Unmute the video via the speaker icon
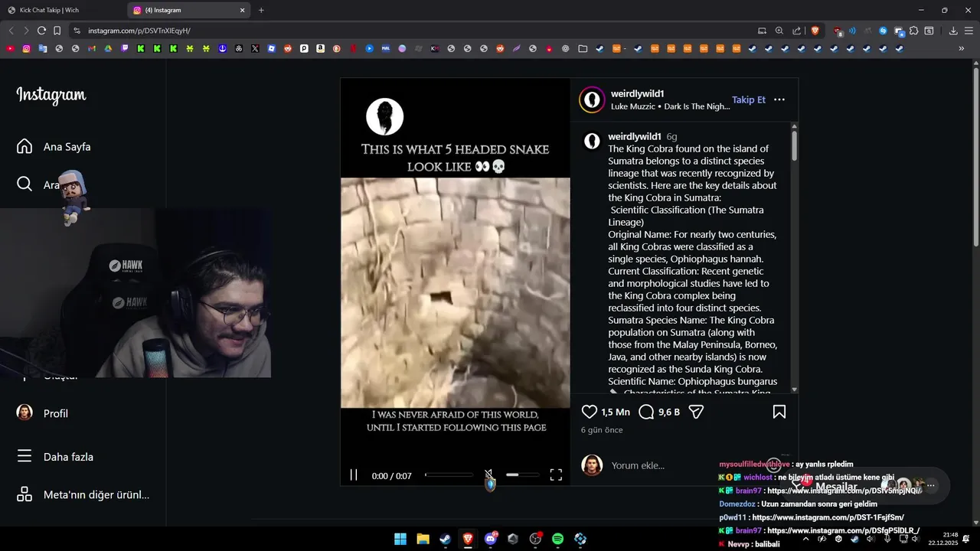The height and width of the screenshot is (551, 980). point(489,475)
